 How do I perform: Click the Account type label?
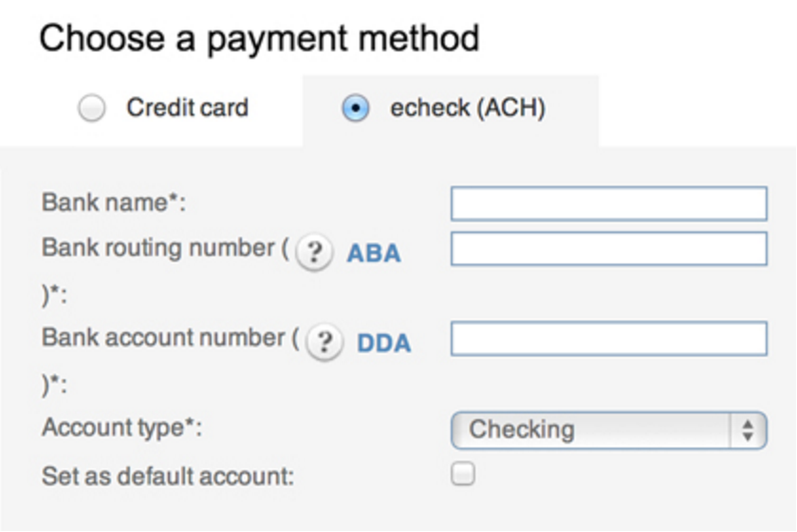click(122, 428)
